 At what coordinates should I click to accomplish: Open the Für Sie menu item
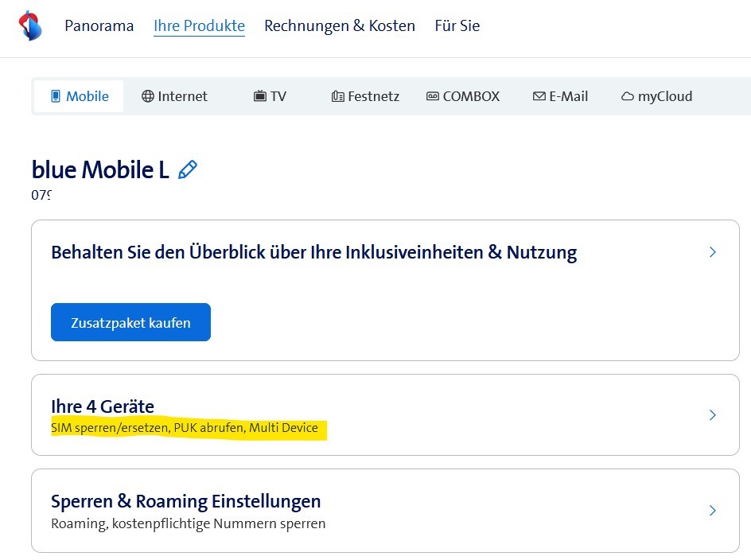pyautogui.click(x=457, y=25)
